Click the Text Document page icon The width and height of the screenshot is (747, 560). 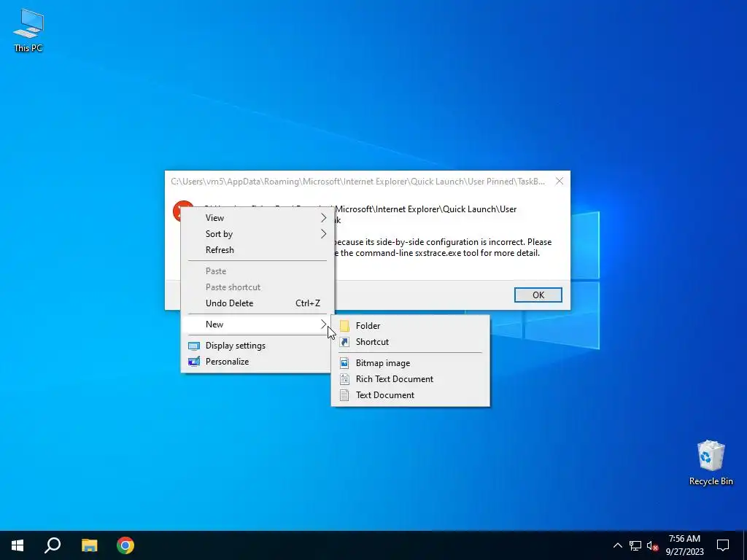344,395
